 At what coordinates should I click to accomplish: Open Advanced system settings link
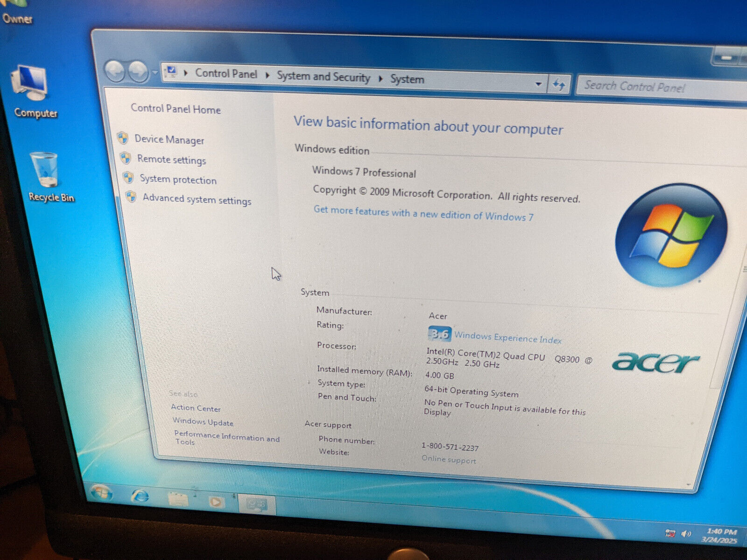[197, 199]
